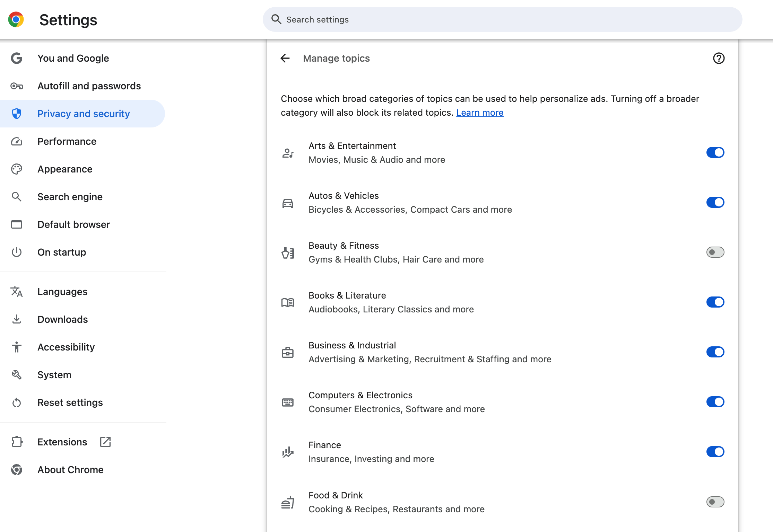773x532 pixels.
Task: Select Languages from the sidebar
Action: click(x=62, y=292)
